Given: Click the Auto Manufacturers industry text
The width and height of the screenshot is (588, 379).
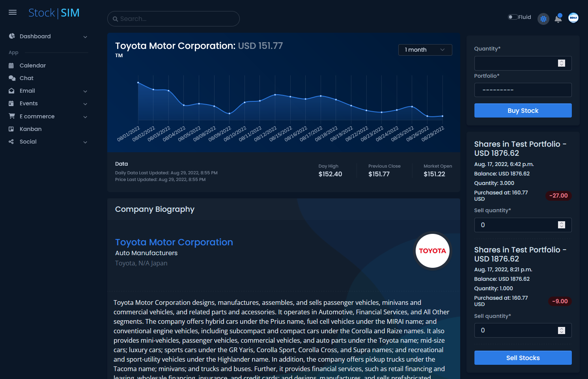Looking at the screenshot, I should pos(146,253).
